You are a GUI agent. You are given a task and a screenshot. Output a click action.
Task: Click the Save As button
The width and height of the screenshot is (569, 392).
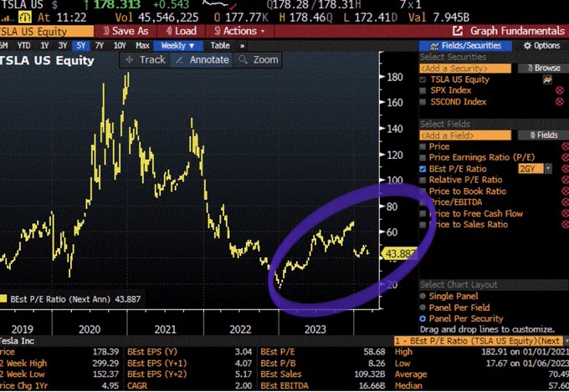point(126,31)
